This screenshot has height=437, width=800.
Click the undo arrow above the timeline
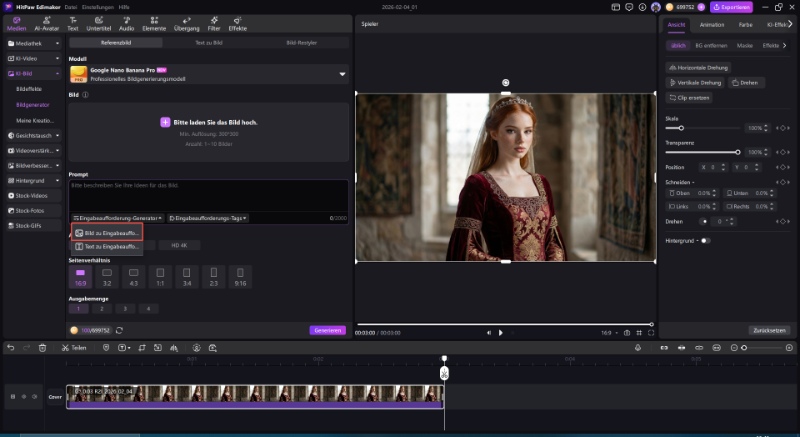pos(10,348)
